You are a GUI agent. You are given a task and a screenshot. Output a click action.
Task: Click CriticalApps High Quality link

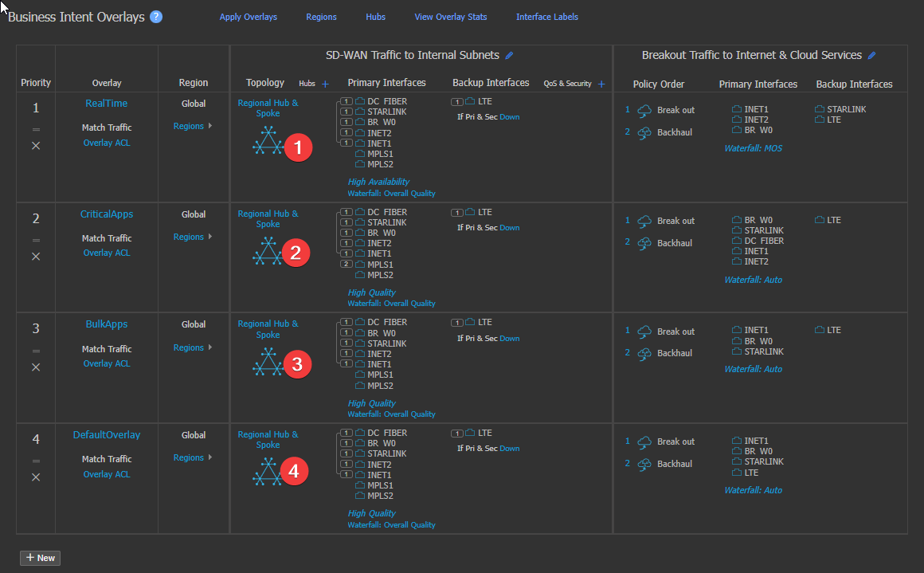tap(371, 292)
